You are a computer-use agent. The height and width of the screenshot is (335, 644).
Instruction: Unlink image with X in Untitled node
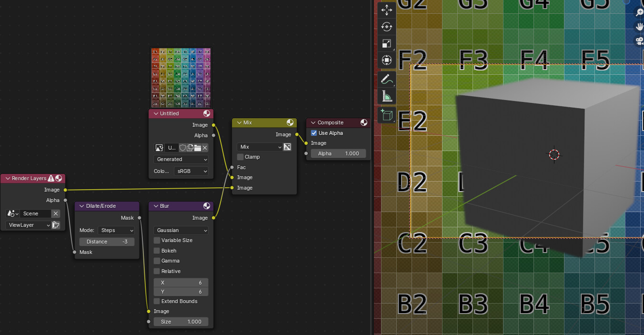point(205,148)
